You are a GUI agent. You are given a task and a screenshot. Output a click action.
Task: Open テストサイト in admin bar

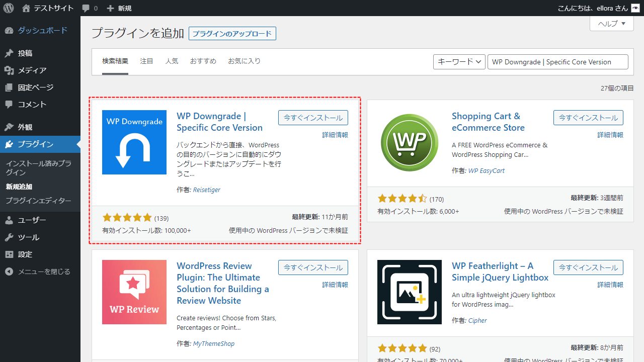[x=53, y=9]
